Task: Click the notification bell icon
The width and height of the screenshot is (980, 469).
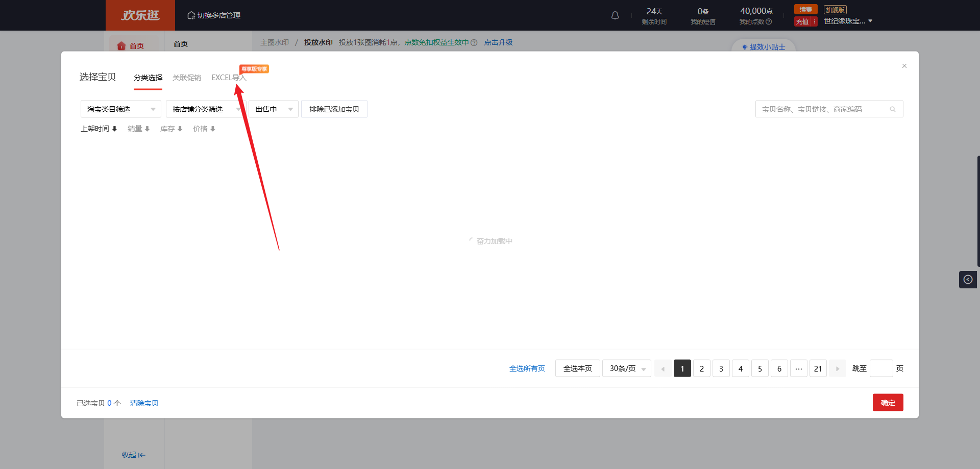Action: pyautogui.click(x=615, y=15)
